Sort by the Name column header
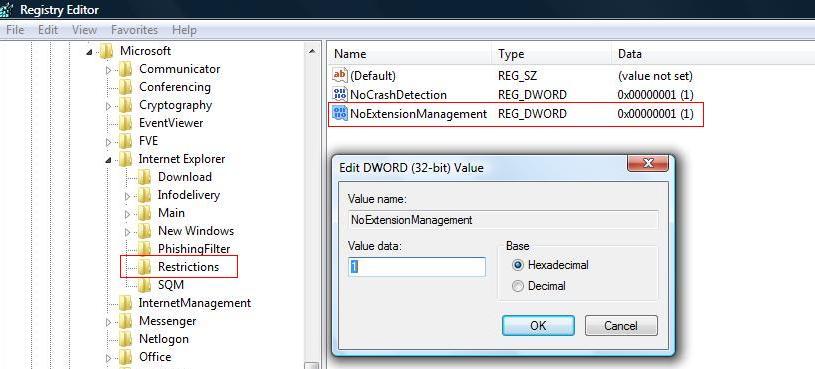The image size is (815, 369). point(410,54)
